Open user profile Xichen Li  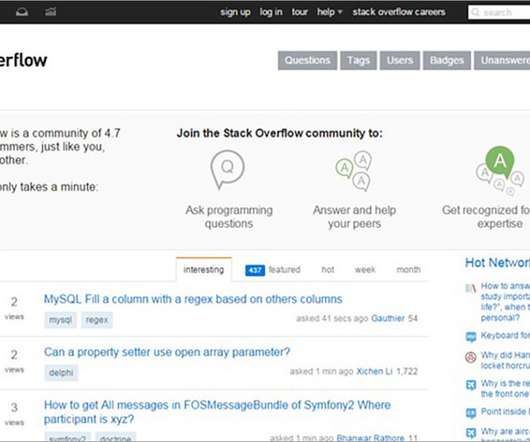[375, 371]
